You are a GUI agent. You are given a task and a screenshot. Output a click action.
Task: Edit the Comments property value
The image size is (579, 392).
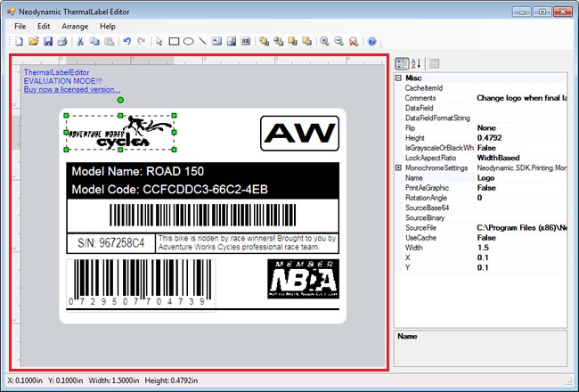coord(521,98)
